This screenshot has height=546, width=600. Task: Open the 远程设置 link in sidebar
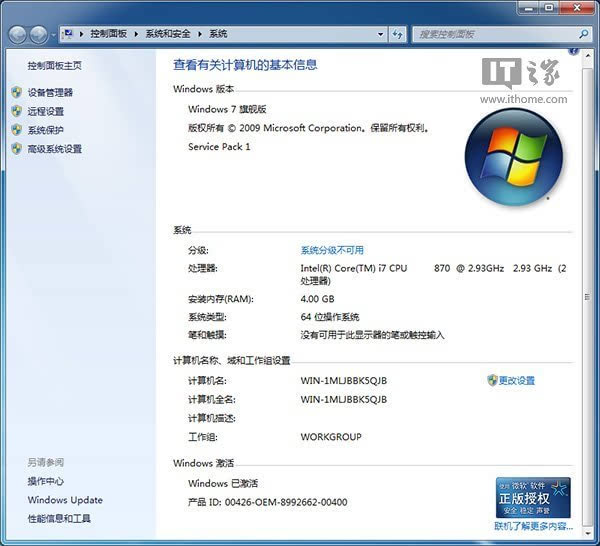46,111
